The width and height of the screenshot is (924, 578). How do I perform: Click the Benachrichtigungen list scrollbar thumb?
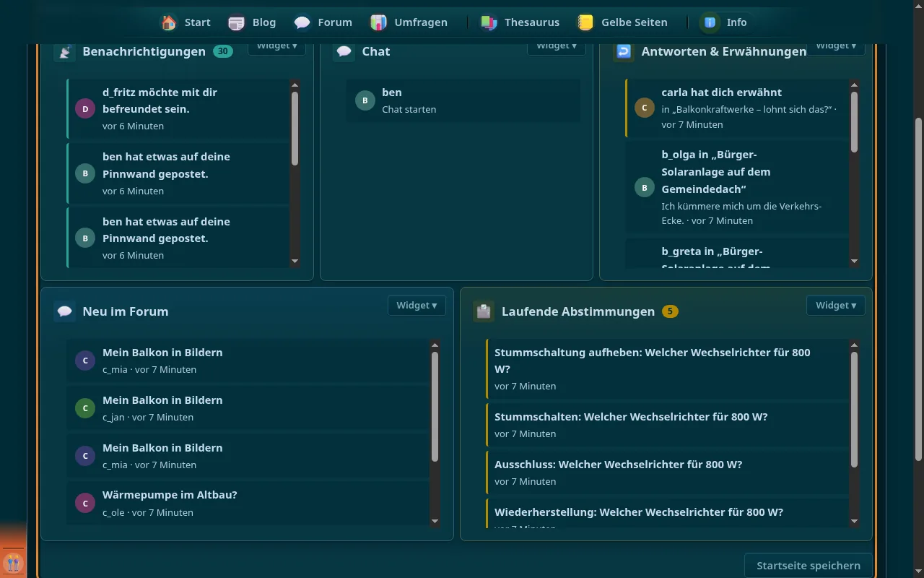(x=295, y=129)
